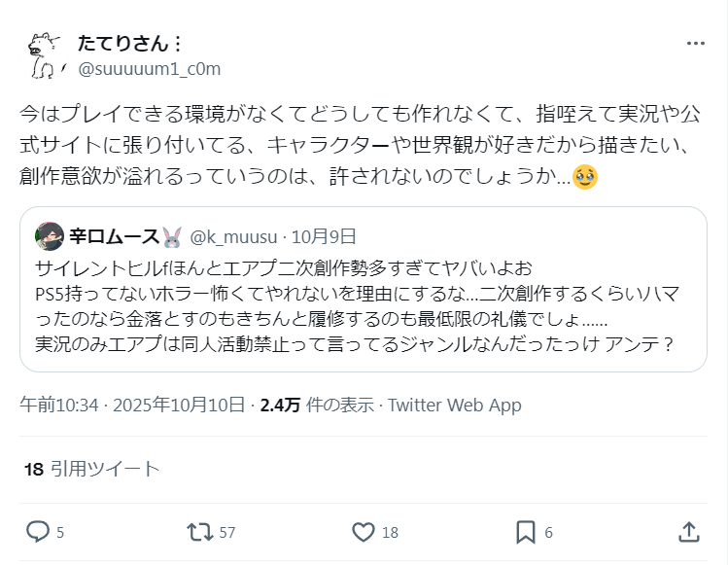Screen dimensions: 728x565
Task: Click the Twitter Web App source label
Action: pyautogui.click(x=455, y=405)
